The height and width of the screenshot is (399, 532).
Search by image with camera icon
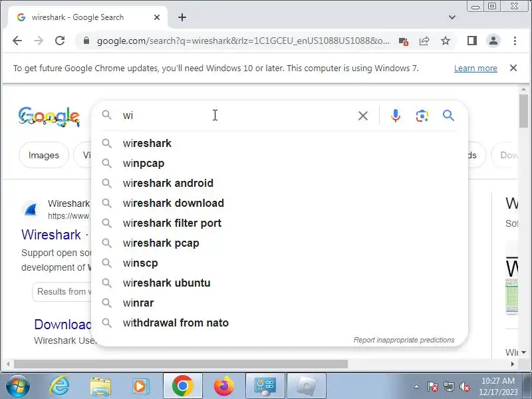tap(422, 116)
